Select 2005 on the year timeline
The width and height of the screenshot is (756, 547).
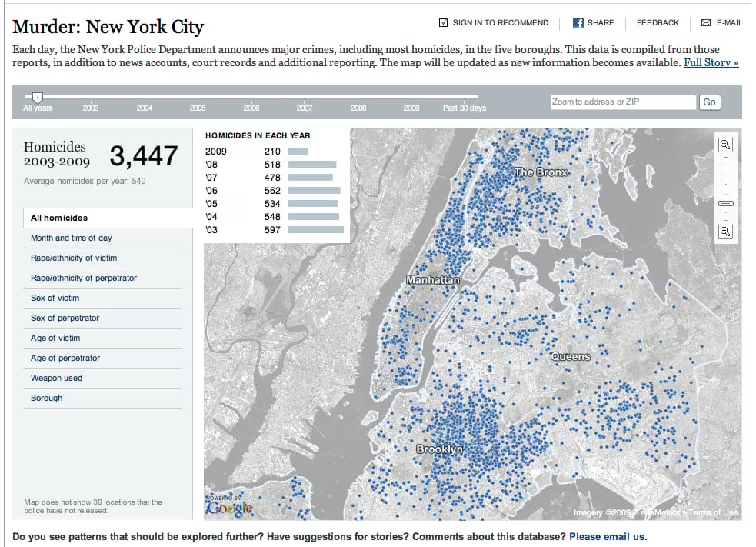198,108
